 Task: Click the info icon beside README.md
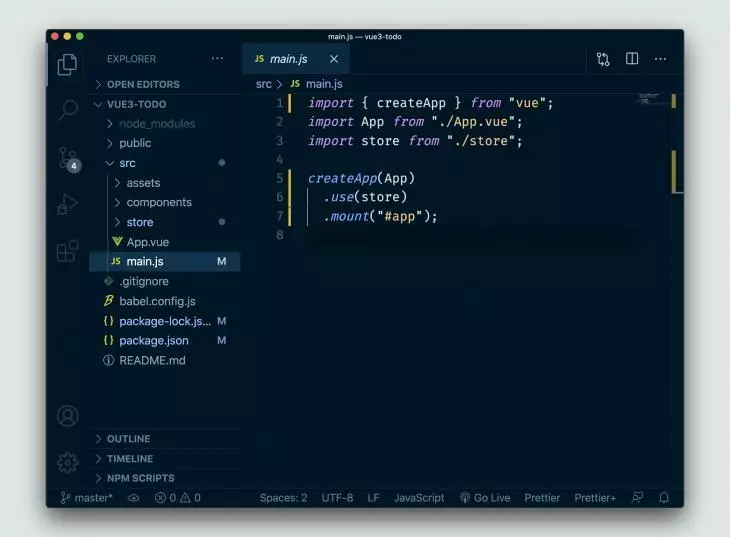coord(108,360)
